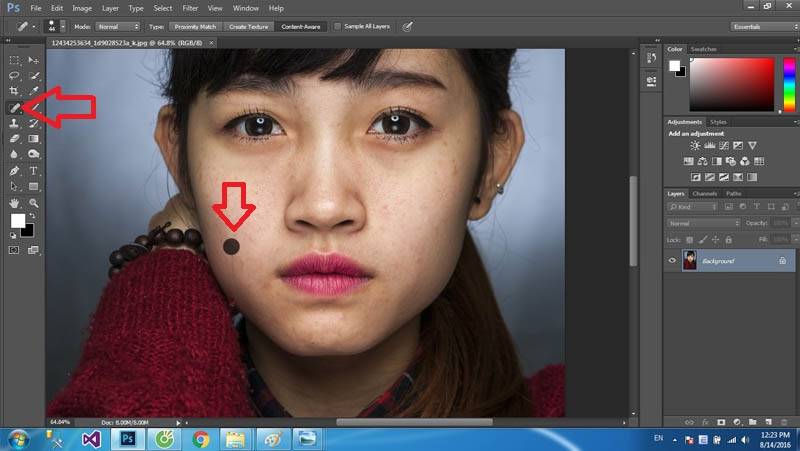The image size is (800, 451).
Task: Select the Gradient tool
Action: click(34, 138)
